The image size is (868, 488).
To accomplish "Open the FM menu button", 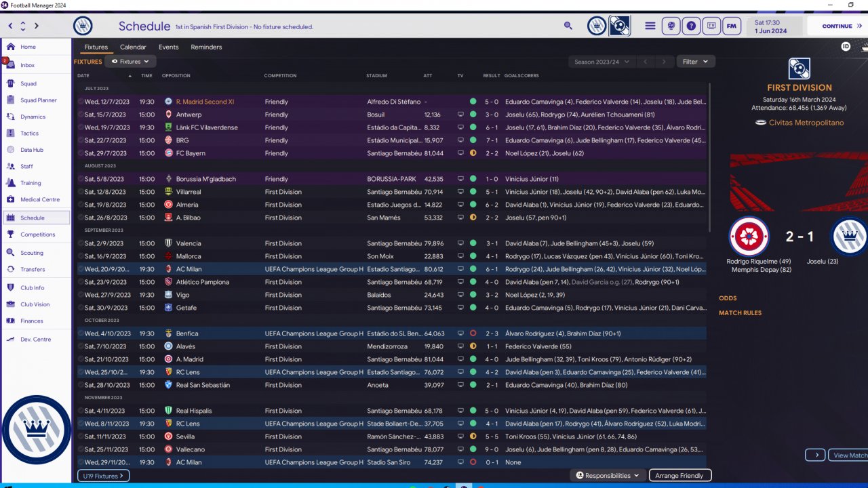I will (x=732, y=26).
